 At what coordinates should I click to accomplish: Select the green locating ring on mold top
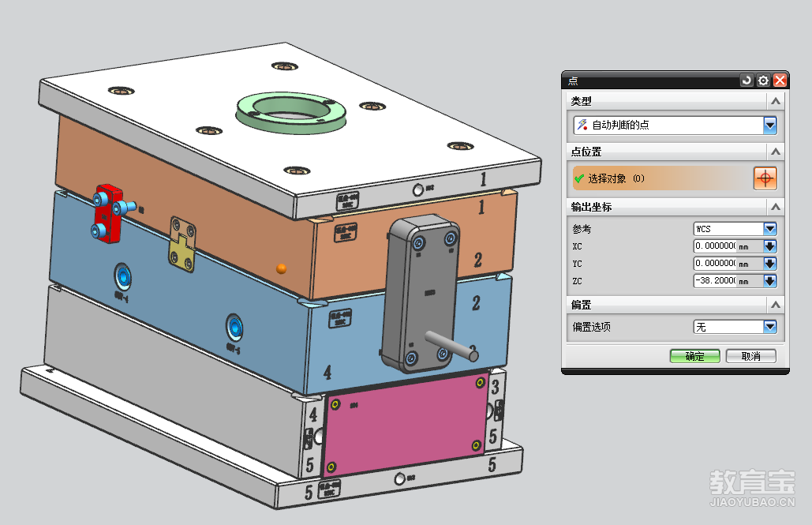(x=291, y=112)
